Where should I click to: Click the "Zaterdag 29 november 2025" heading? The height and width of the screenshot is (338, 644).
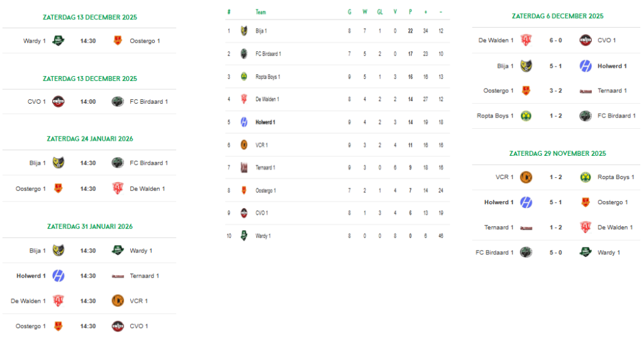[557, 153]
